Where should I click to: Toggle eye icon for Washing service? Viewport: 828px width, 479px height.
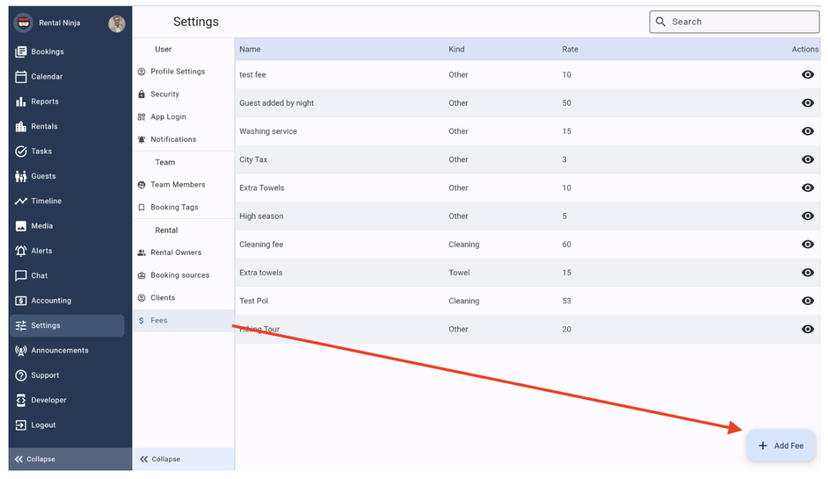click(x=807, y=131)
